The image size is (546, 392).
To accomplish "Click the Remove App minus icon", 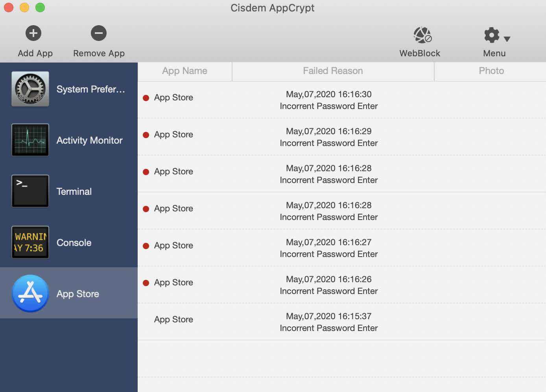I will [x=99, y=33].
